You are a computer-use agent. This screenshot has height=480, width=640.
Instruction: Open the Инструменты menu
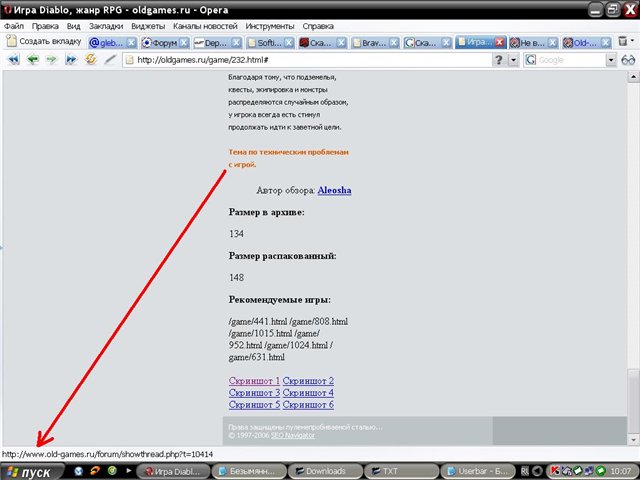click(x=270, y=26)
